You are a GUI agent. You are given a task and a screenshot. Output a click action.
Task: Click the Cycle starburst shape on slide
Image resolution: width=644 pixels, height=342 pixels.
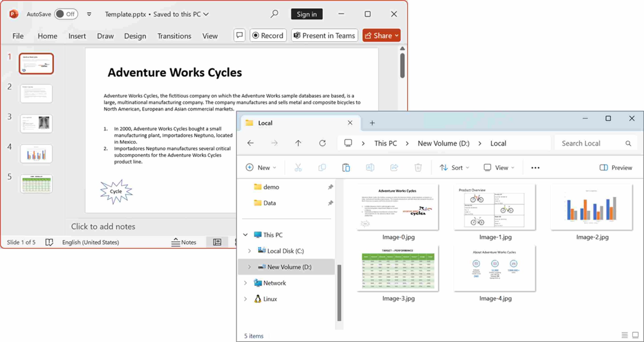click(x=116, y=191)
